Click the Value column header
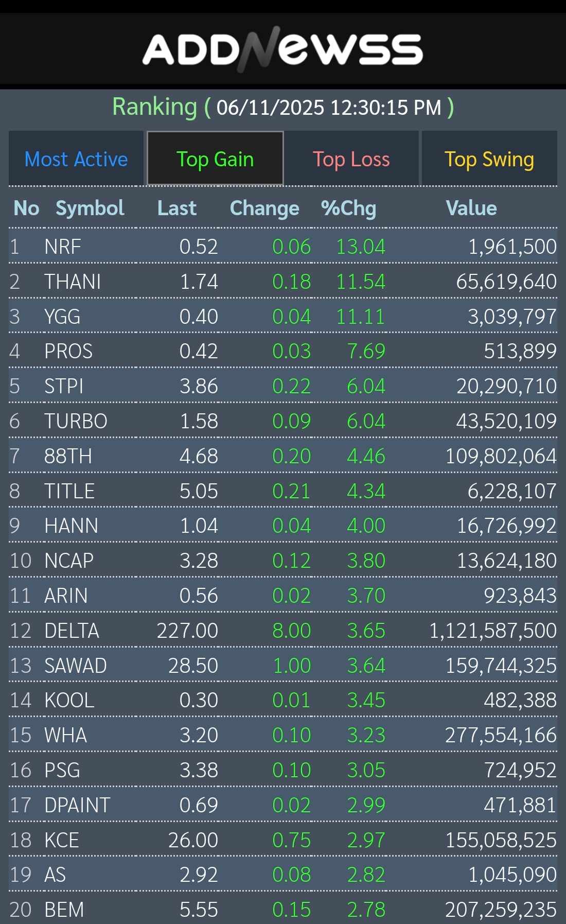 (x=471, y=208)
